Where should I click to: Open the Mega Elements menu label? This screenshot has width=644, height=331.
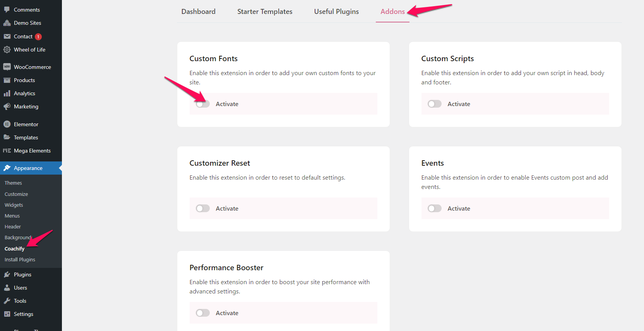click(x=32, y=151)
